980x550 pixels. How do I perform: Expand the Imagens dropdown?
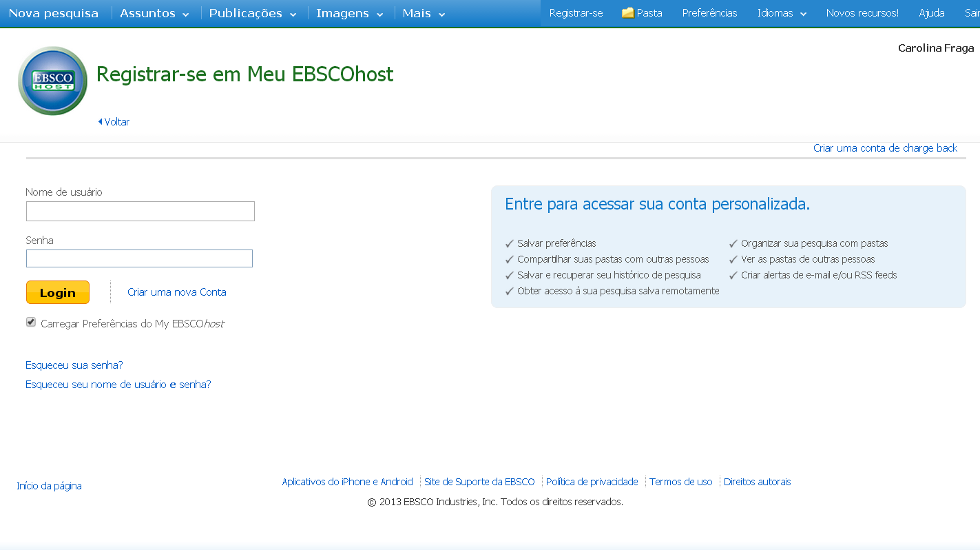(350, 13)
